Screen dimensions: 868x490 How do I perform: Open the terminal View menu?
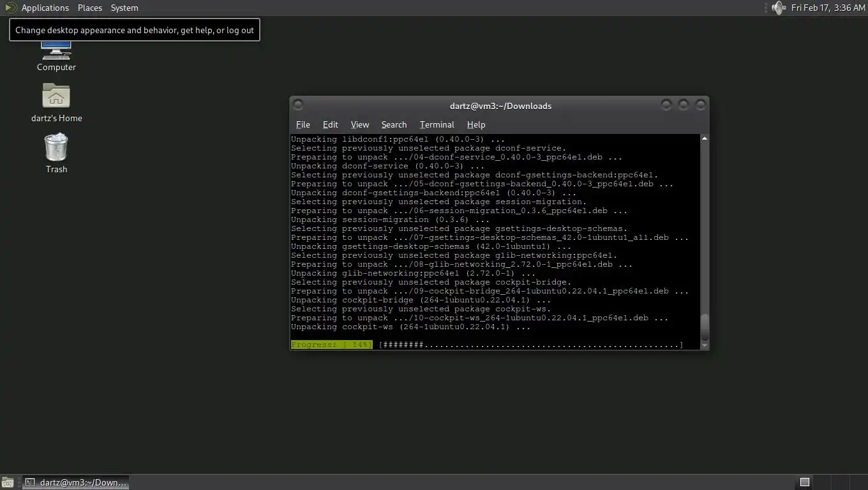coord(360,124)
